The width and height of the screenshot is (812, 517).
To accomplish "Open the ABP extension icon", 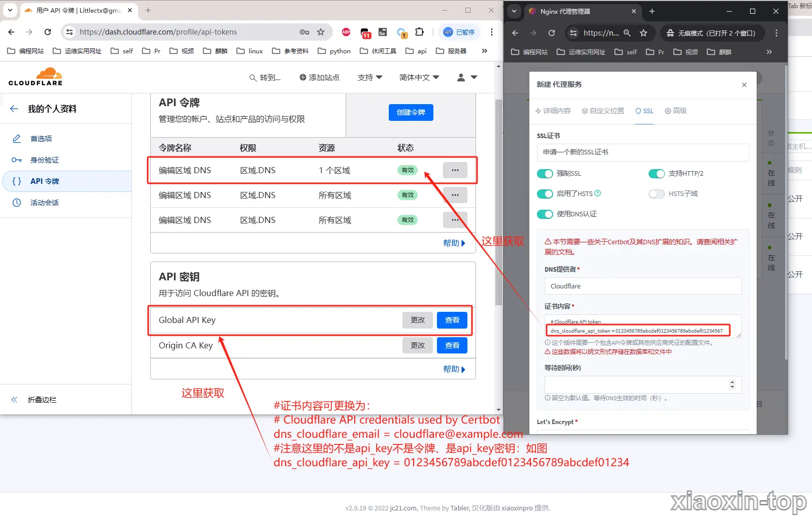I will [x=346, y=32].
